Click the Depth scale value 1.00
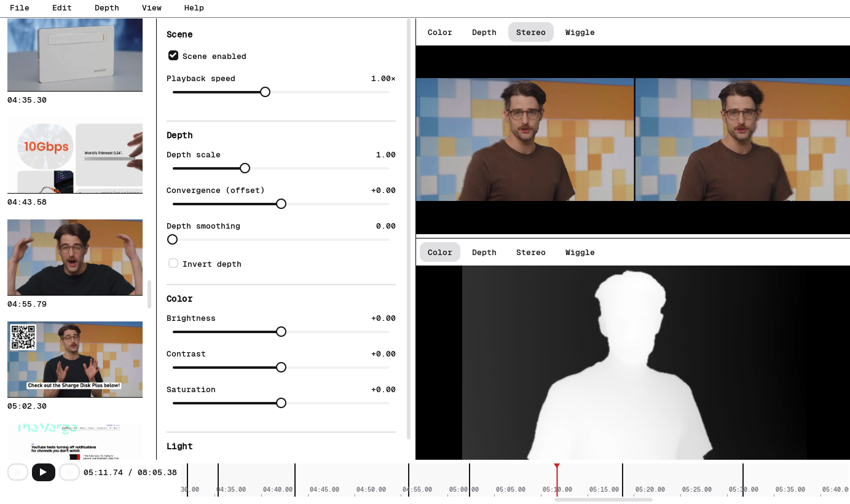 pyautogui.click(x=386, y=155)
